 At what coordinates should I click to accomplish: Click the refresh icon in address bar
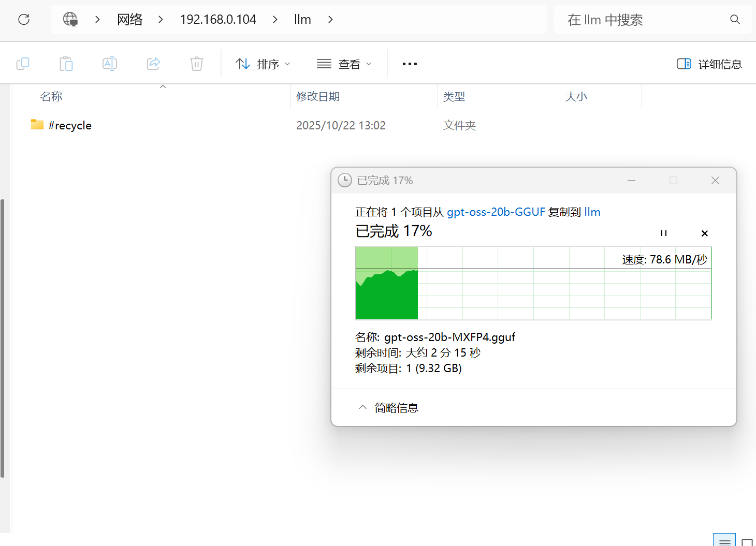24,20
